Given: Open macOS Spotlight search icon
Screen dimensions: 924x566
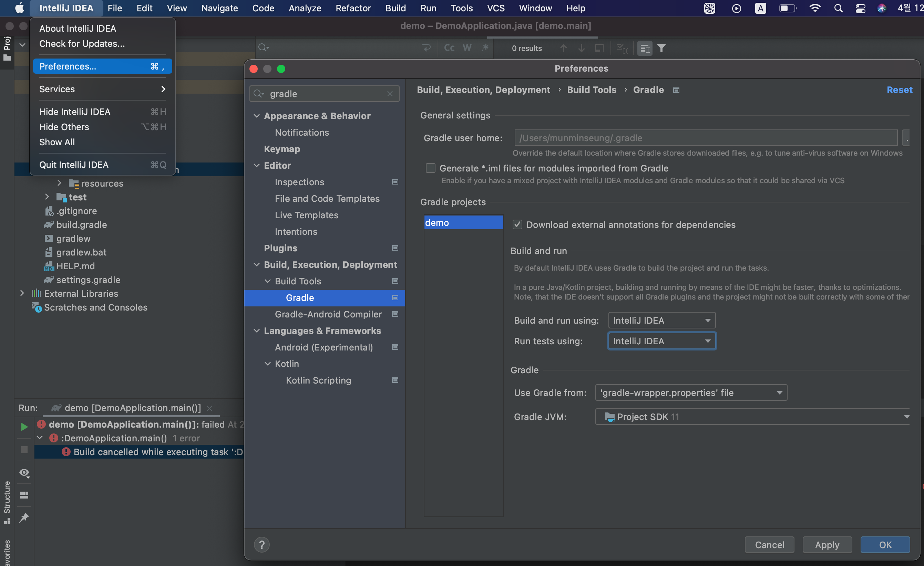Looking at the screenshot, I should point(838,8).
